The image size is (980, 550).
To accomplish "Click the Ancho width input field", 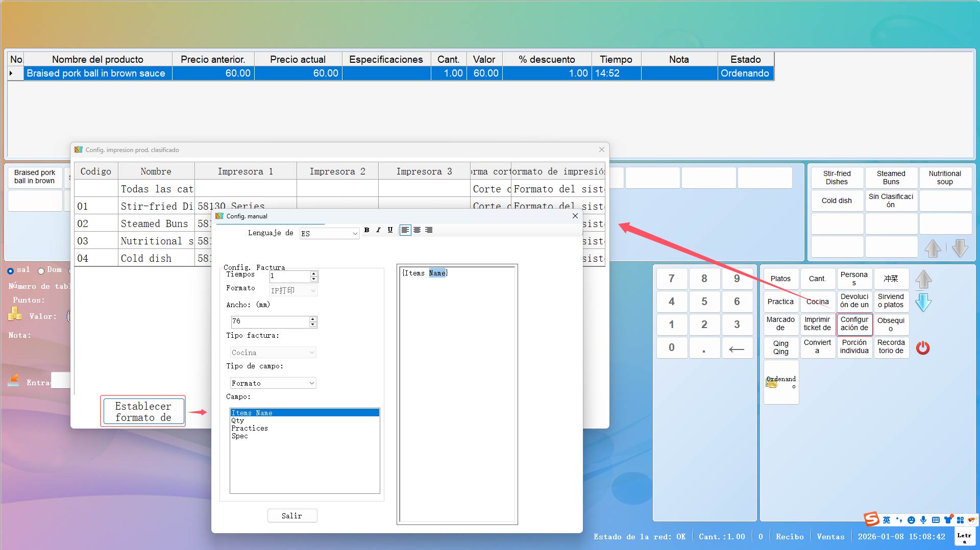I will (x=270, y=321).
